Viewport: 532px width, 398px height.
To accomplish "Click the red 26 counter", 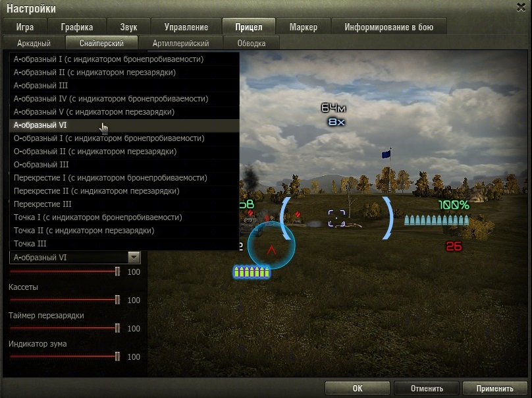I will coord(454,246).
